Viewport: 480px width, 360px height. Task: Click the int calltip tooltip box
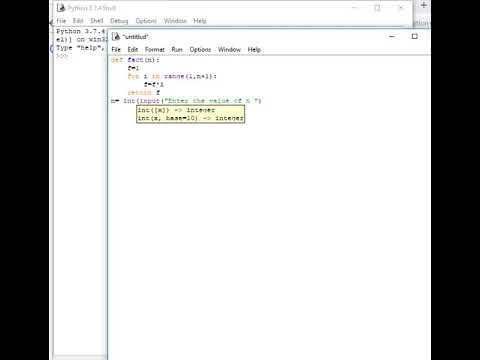pos(190,114)
